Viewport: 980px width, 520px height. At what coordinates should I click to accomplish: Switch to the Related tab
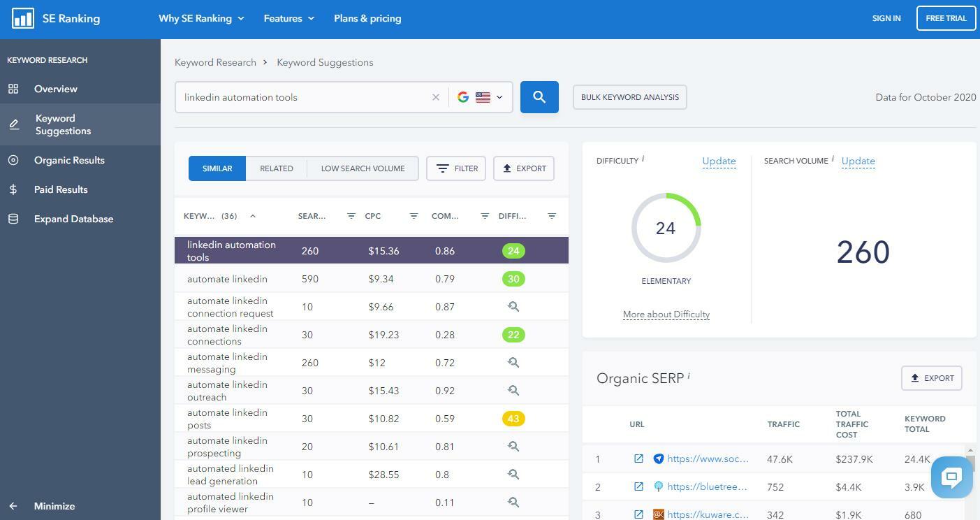pyautogui.click(x=277, y=168)
